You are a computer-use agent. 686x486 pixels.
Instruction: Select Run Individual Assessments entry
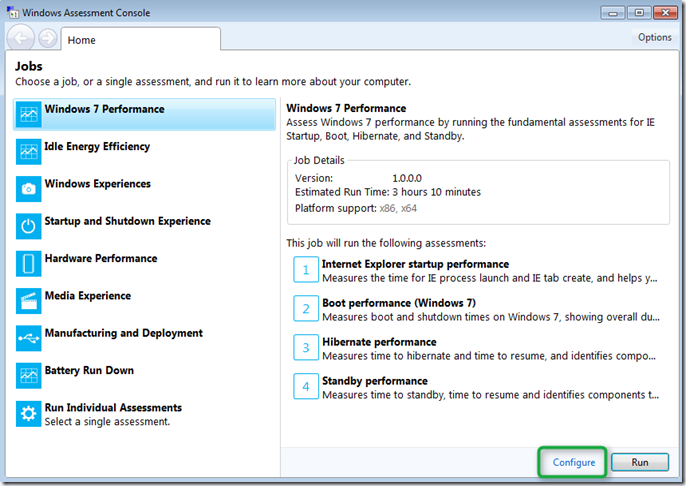click(x=144, y=414)
